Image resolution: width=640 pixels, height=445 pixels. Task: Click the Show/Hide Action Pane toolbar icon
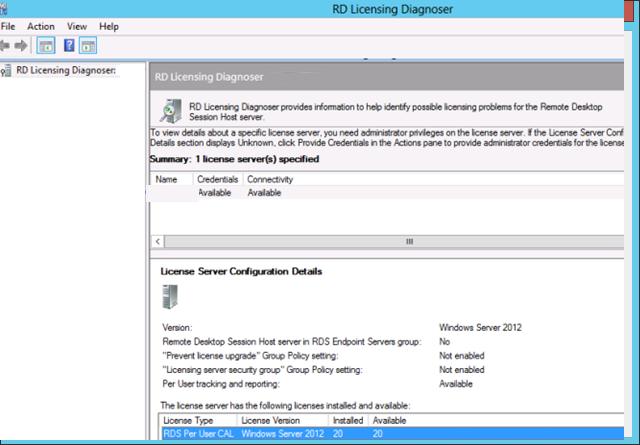pyautogui.click(x=88, y=46)
